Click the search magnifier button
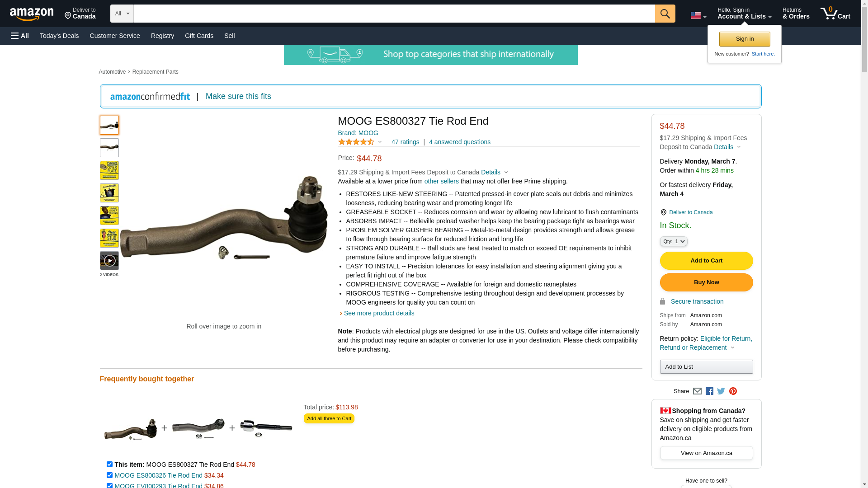Image resolution: width=868 pixels, height=488 pixels. (x=665, y=14)
